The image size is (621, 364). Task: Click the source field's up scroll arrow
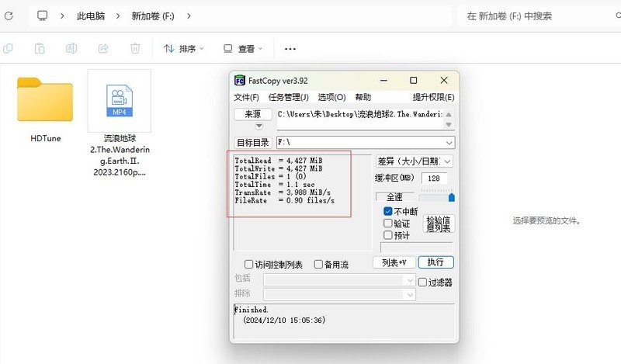coord(449,114)
